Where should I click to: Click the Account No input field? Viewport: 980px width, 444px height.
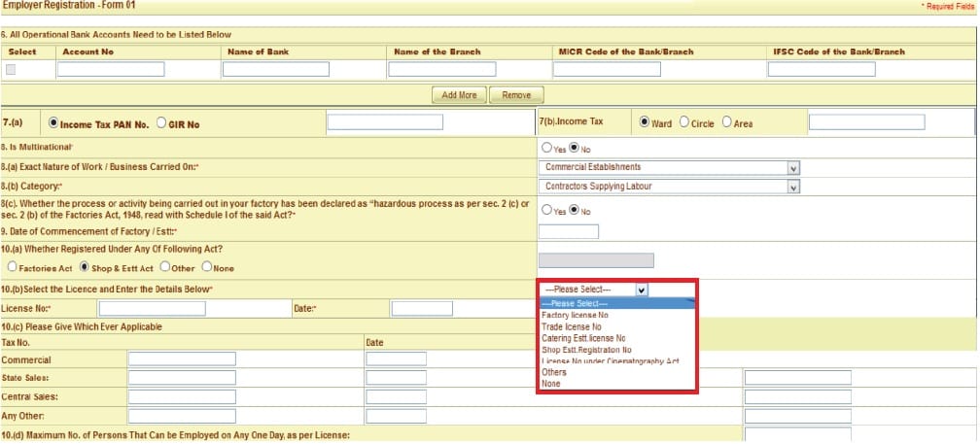[110, 70]
